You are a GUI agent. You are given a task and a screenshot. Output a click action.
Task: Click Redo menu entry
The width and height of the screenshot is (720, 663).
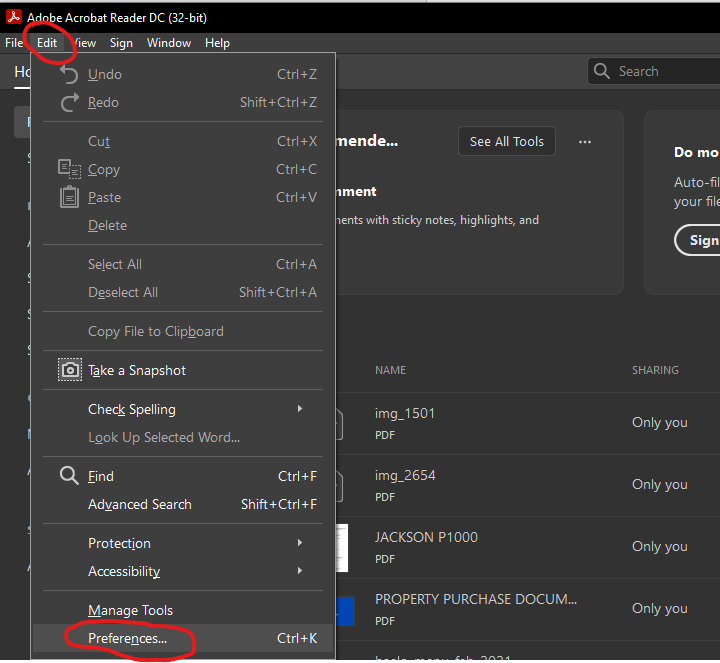click(x=183, y=102)
